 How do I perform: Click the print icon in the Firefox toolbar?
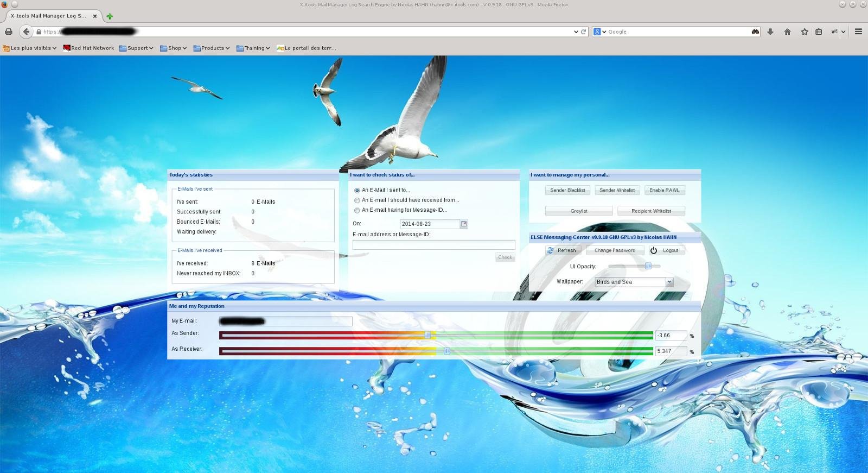point(8,31)
